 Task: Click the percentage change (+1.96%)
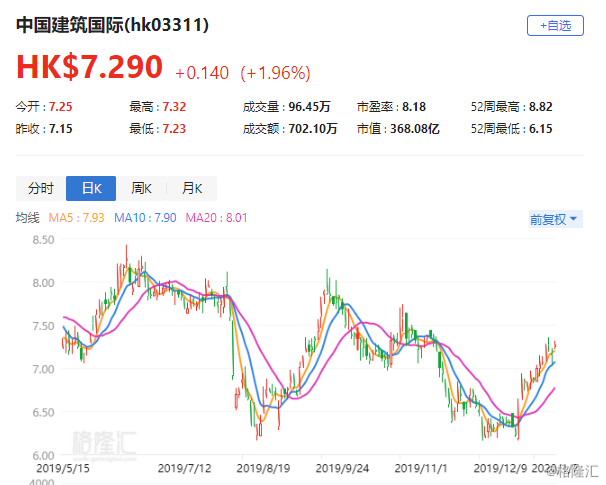(275, 73)
